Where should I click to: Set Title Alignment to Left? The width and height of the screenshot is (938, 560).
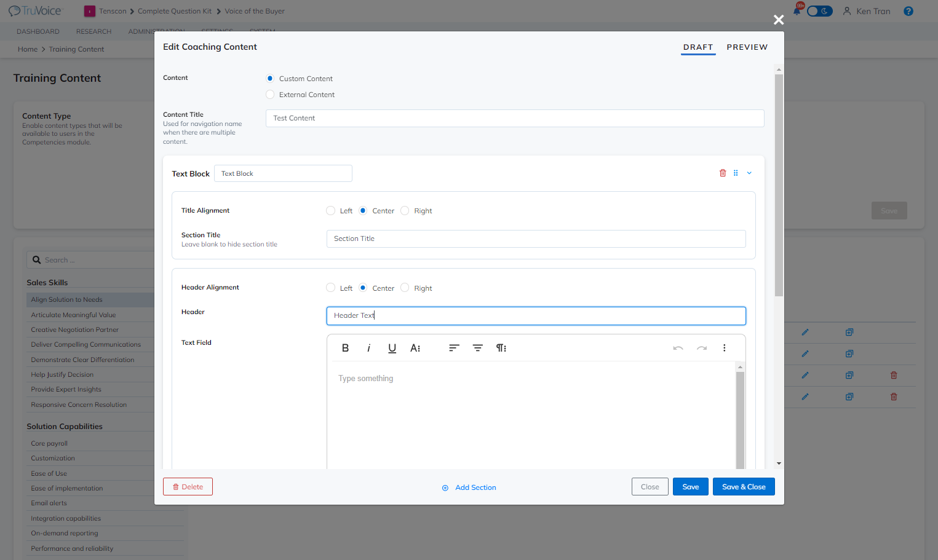[x=330, y=211]
